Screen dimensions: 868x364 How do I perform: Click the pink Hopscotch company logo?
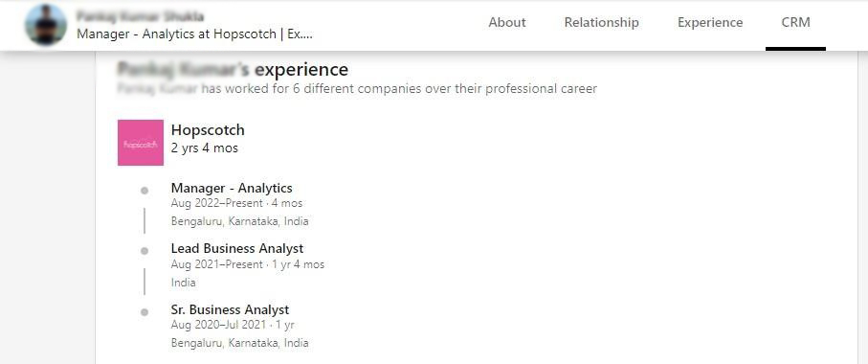pos(141,143)
